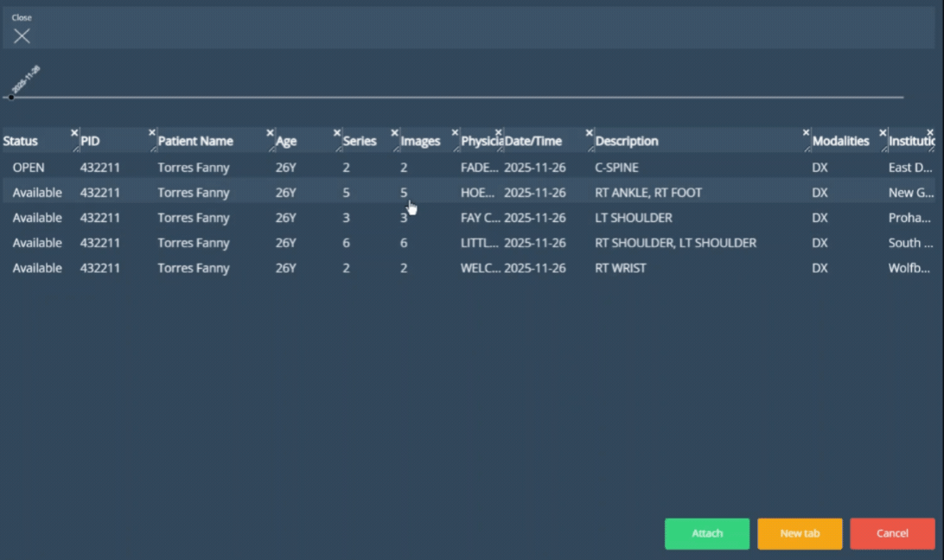This screenshot has height=560, width=944.
Task: Sort by the Modalities column header
Action: (840, 142)
